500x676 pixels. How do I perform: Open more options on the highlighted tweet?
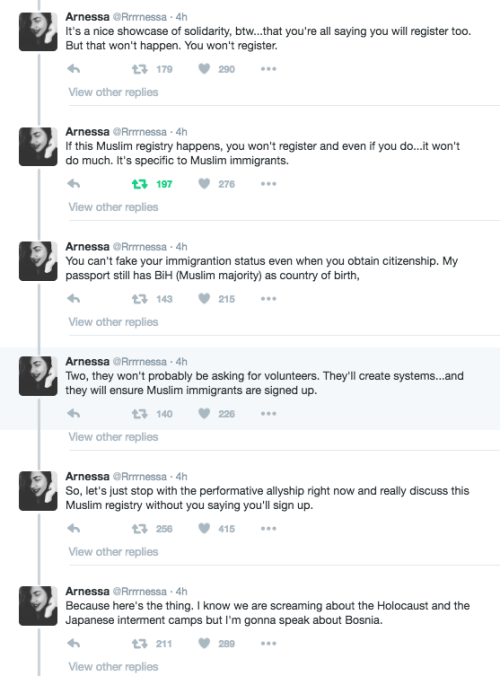[269, 414]
